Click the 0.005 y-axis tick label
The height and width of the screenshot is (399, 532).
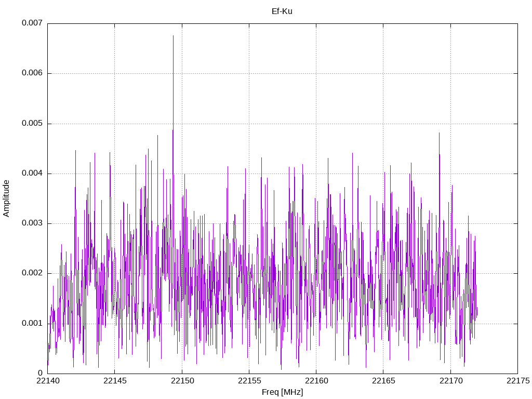[x=32, y=123]
